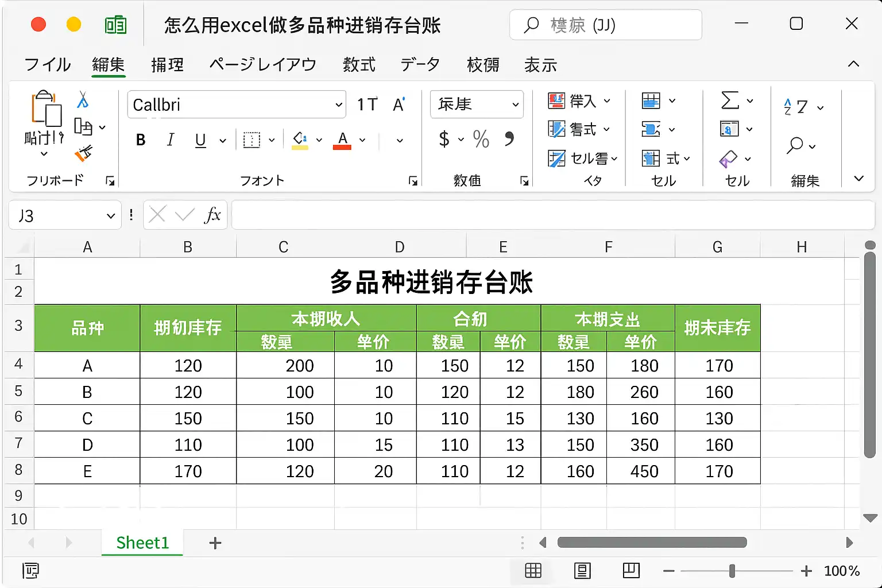This screenshot has height=588, width=882.
Task: Open the ページレイアウ ribbon tab
Action: (x=263, y=64)
